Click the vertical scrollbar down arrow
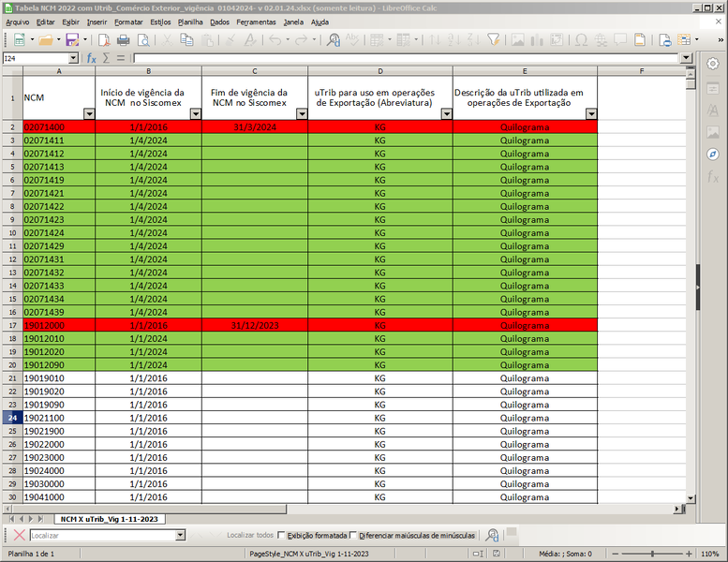The width and height of the screenshot is (728, 562). click(x=691, y=498)
